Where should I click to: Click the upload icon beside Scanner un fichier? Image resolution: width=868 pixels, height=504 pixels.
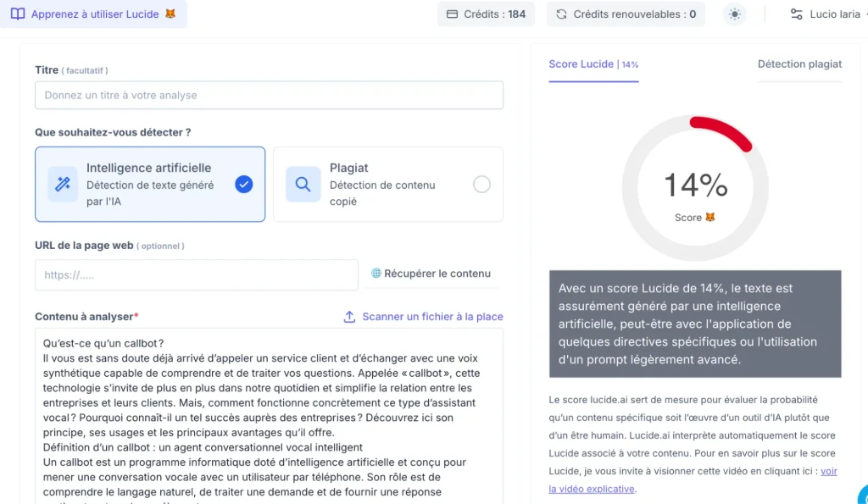349,317
